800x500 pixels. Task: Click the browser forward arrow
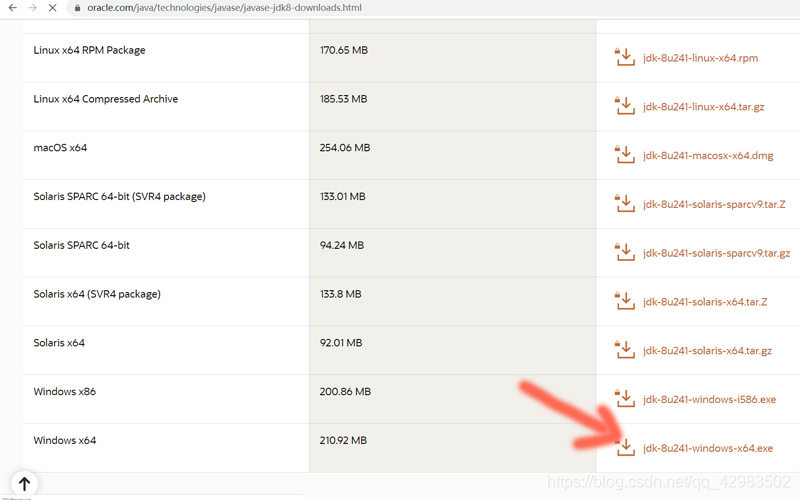click(32, 8)
